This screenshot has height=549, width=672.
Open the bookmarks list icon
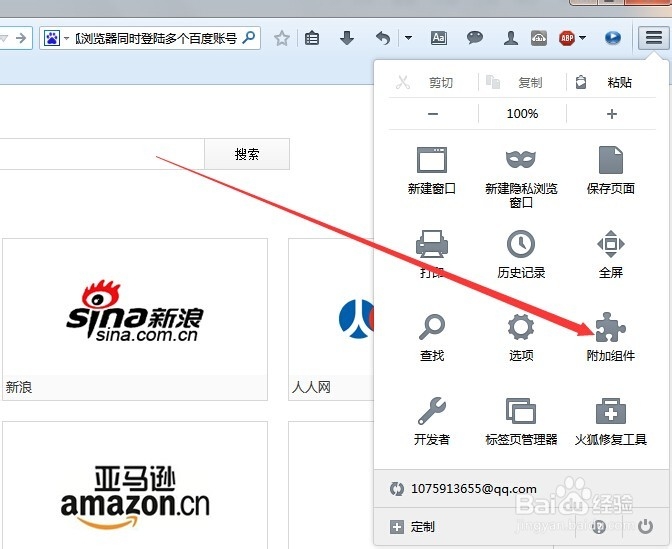pyautogui.click(x=312, y=39)
